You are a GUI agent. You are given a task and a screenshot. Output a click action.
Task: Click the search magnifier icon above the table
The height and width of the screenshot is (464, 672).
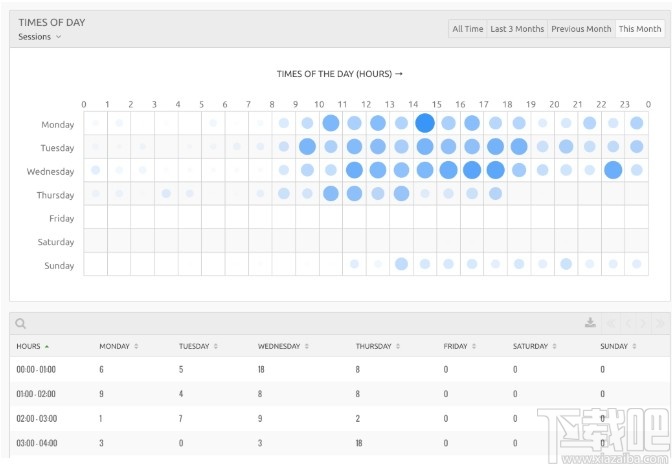tap(21, 323)
